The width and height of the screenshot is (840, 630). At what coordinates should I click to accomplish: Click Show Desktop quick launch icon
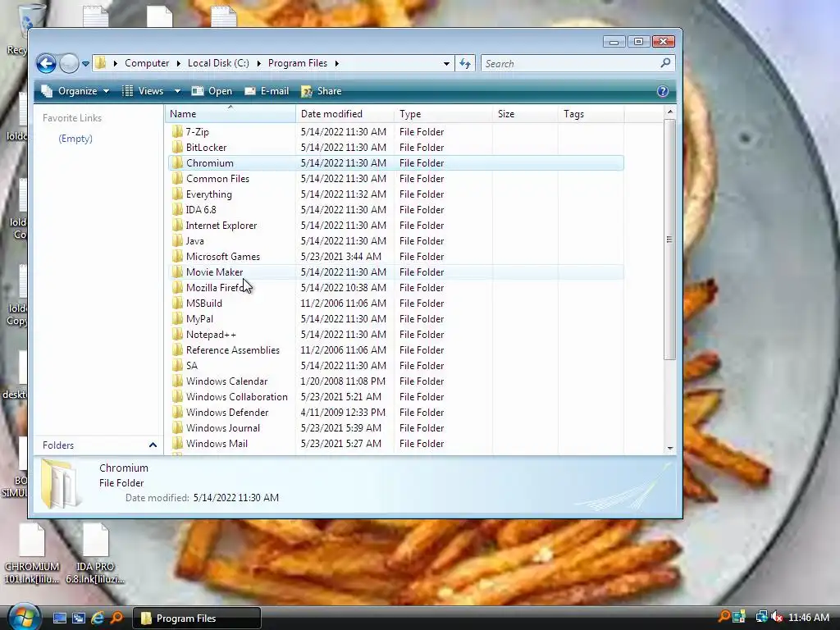coord(59,619)
